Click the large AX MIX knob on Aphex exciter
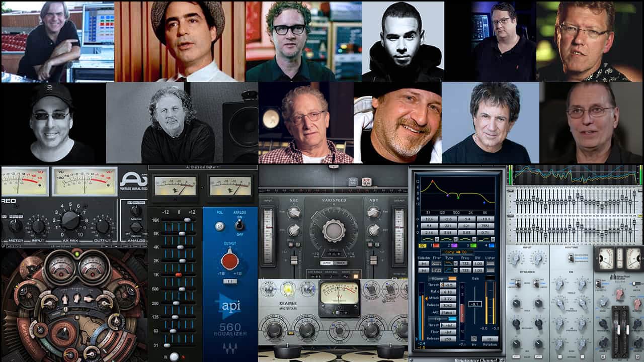 click(70, 220)
